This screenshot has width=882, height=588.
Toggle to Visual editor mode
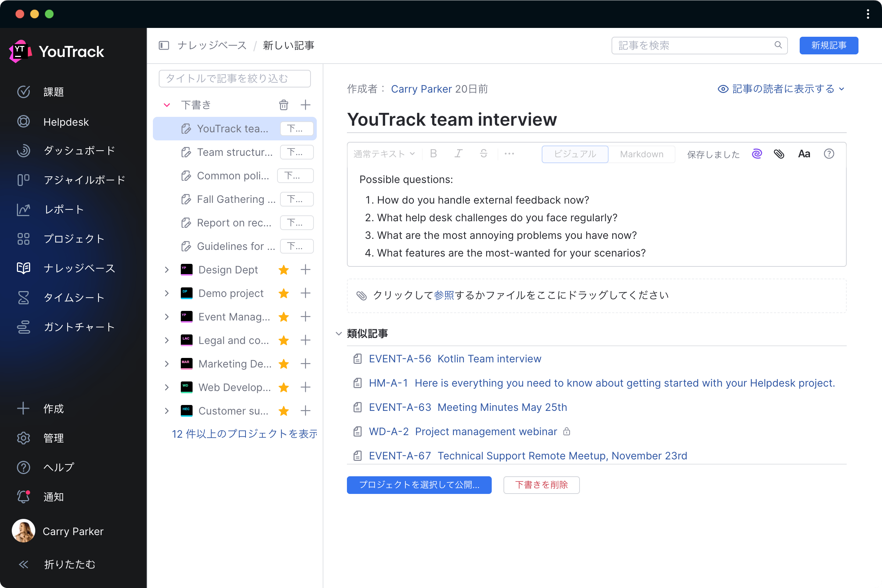pyautogui.click(x=574, y=154)
